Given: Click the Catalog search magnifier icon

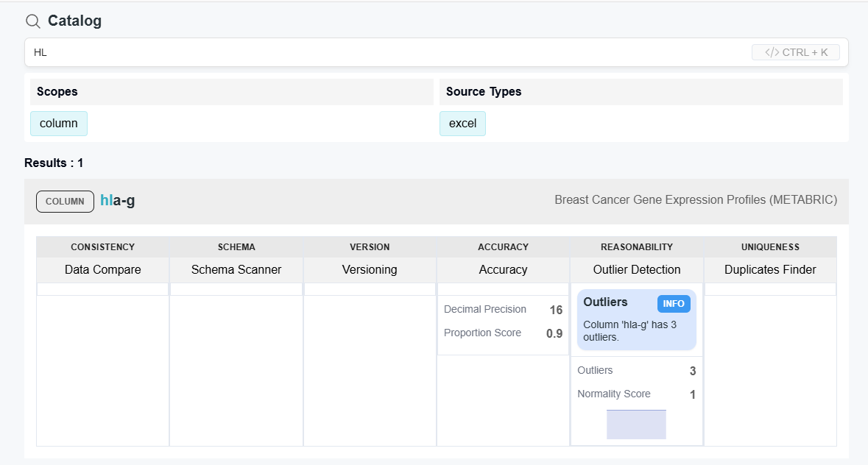Looking at the screenshot, I should coord(32,21).
